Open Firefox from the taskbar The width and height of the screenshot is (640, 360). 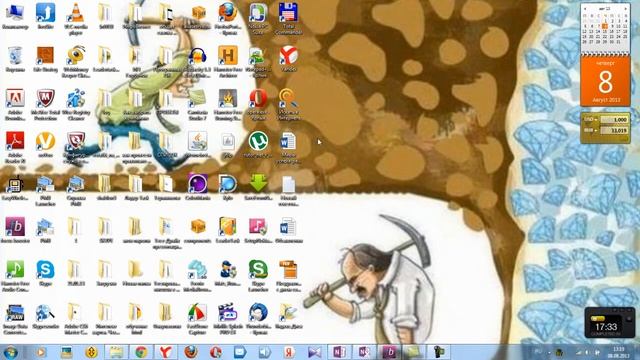point(191,352)
